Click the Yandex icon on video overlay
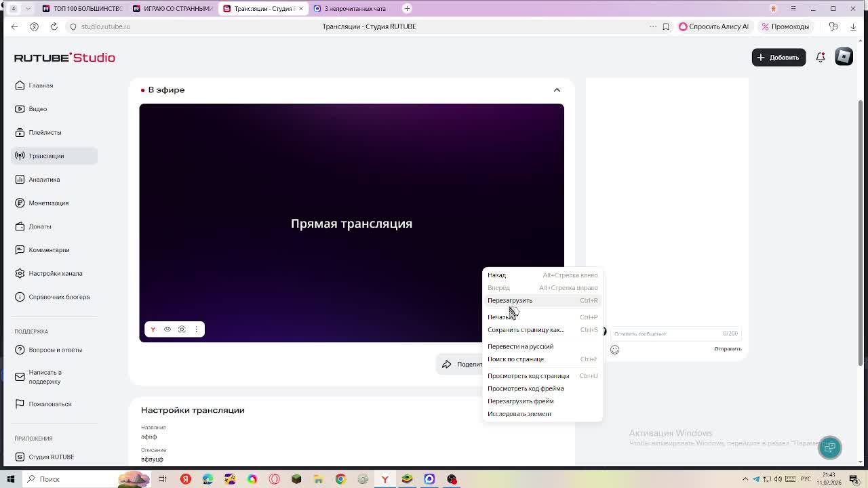This screenshot has height=488, width=868. click(x=153, y=329)
